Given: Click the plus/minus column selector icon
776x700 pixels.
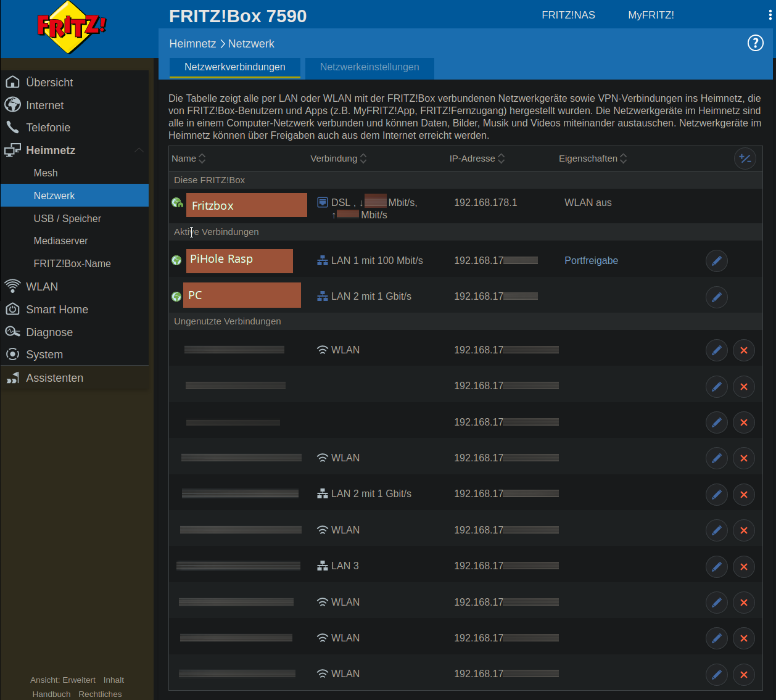Looking at the screenshot, I should click(745, 159).
